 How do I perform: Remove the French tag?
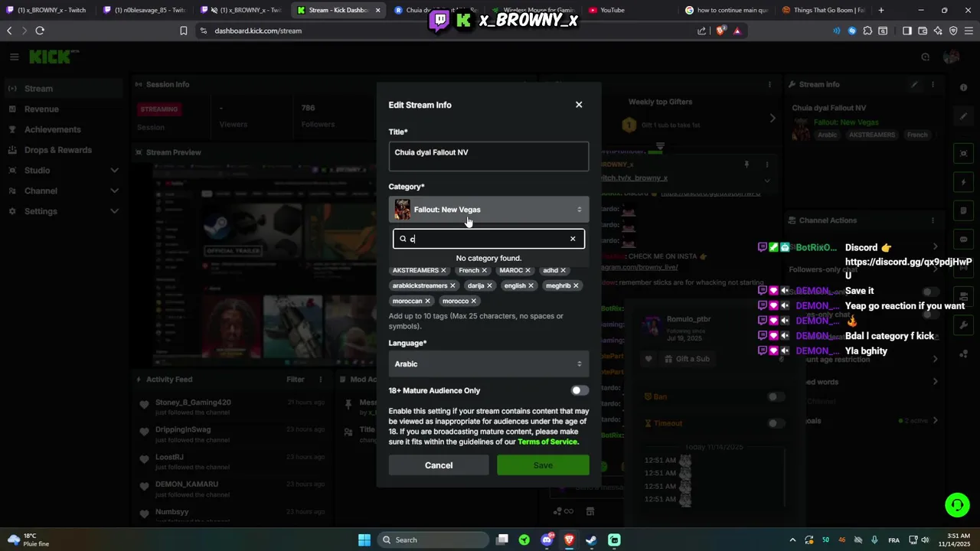pos(484,270)
